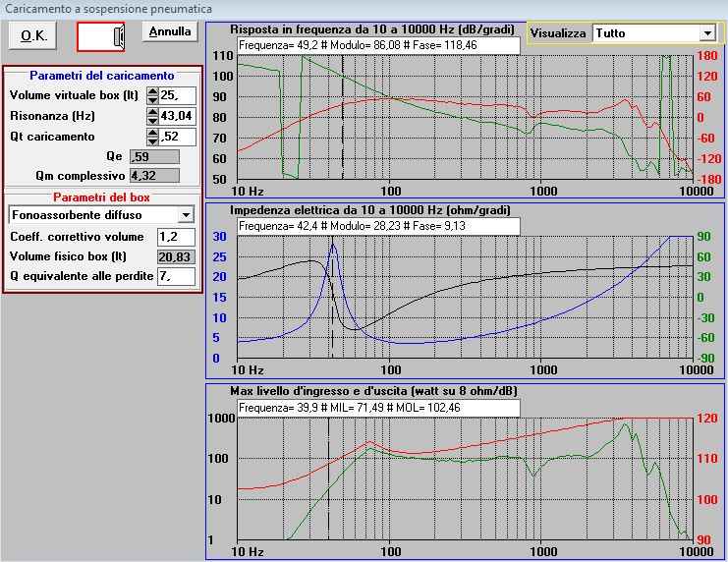Click the Risonanza field showing 43,04
The image size is (728, 562).
[178, 116]
